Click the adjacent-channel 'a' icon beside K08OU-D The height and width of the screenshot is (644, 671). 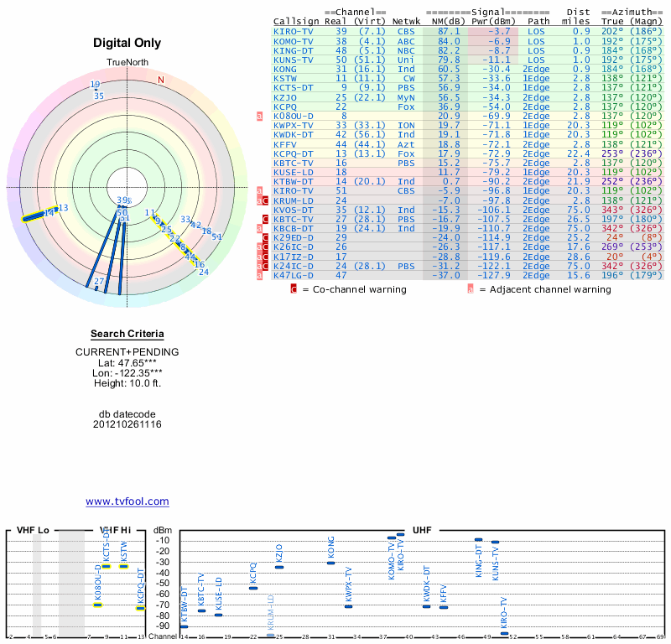pos(259,116)
